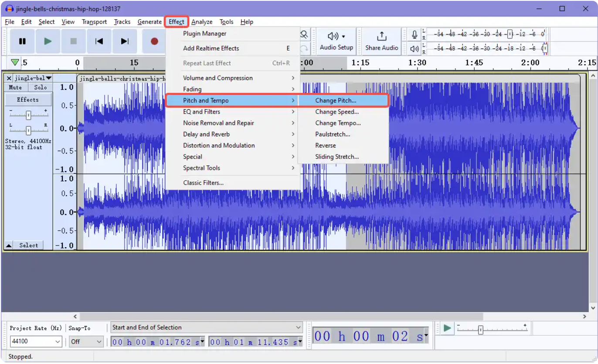Expand the Volume and Compression submenu
This screenshot has width=598, height=364.
point(233,78)
